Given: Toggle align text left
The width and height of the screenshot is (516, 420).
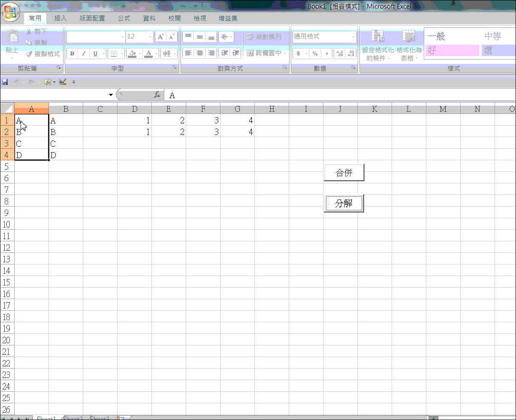Looking at the screenshot, I should (x=188, y=53).
